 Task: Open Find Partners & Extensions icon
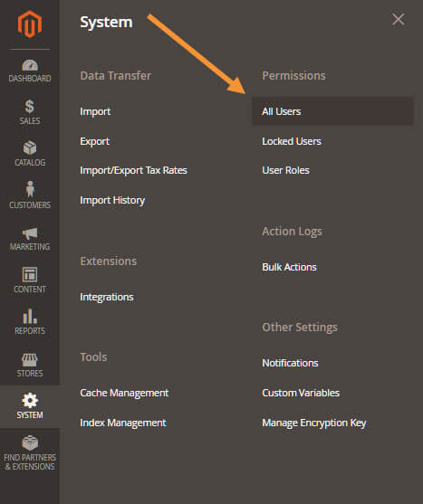[30, 443]
